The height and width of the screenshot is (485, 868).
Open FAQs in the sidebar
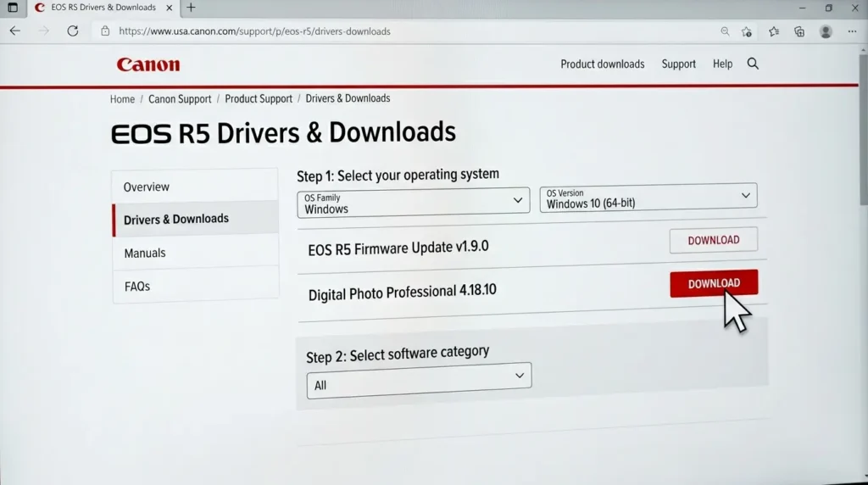tap(195, 287)
